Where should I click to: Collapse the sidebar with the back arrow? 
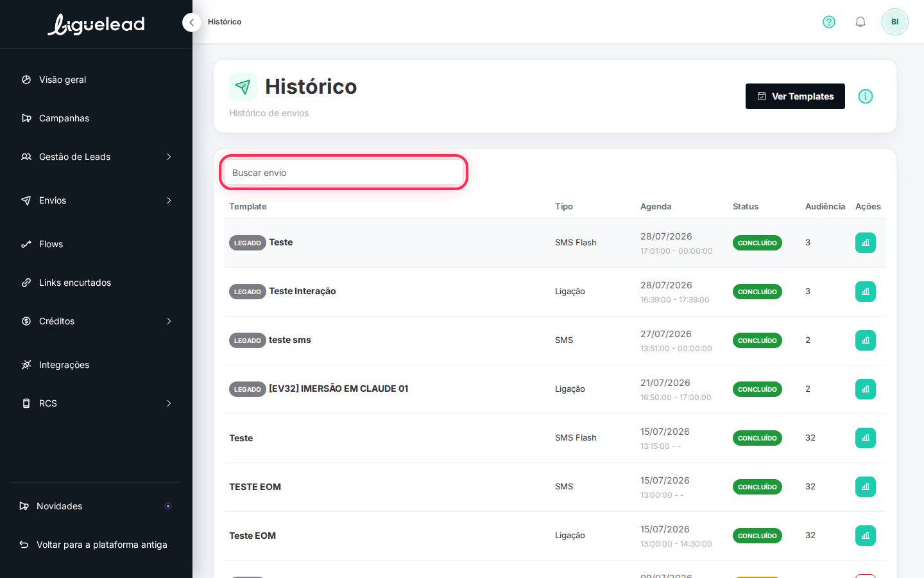191,22
